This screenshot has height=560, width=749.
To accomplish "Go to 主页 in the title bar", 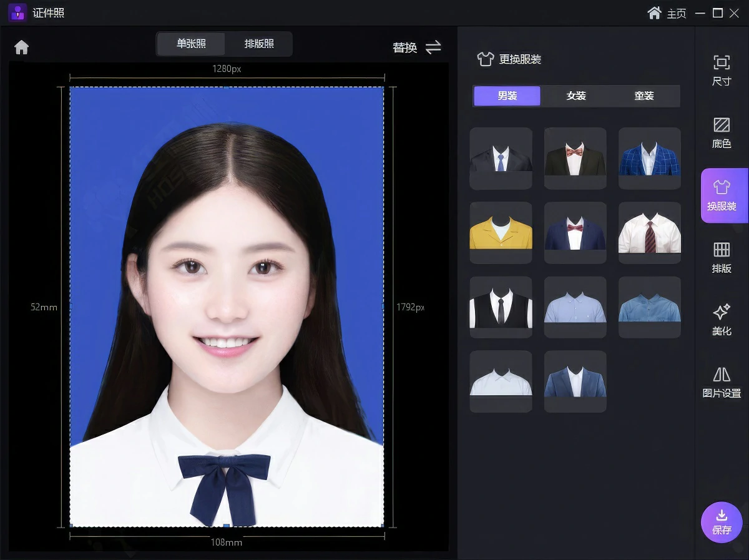I will (667, 13).
